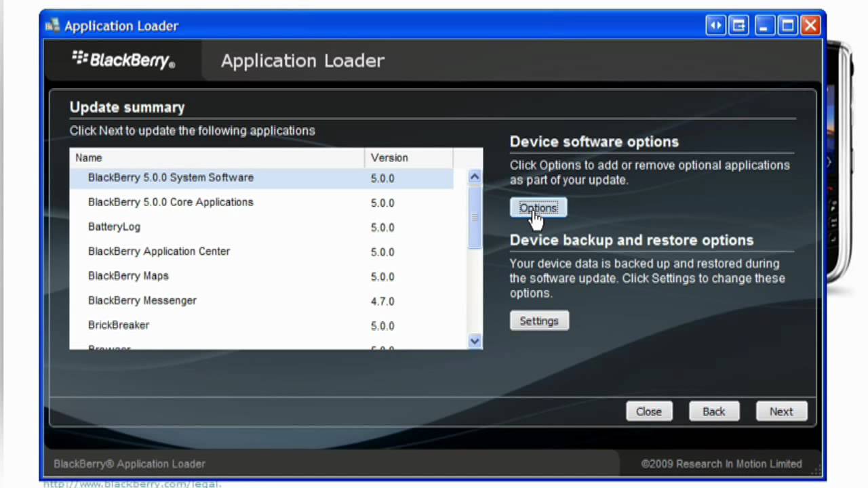The width and height of the screenshot is (868, 488).
Task: Click scroll down arrow in application list
Action: click(x=475, y=342)
